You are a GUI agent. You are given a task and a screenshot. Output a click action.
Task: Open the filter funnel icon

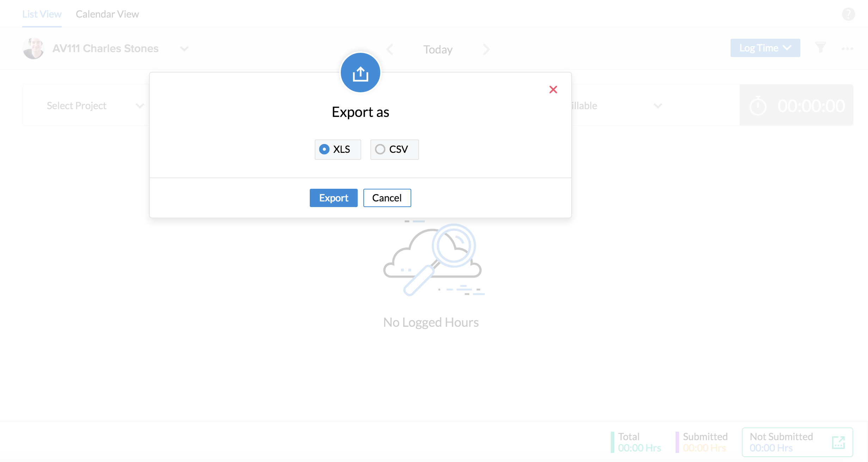(x=820, y=48)
